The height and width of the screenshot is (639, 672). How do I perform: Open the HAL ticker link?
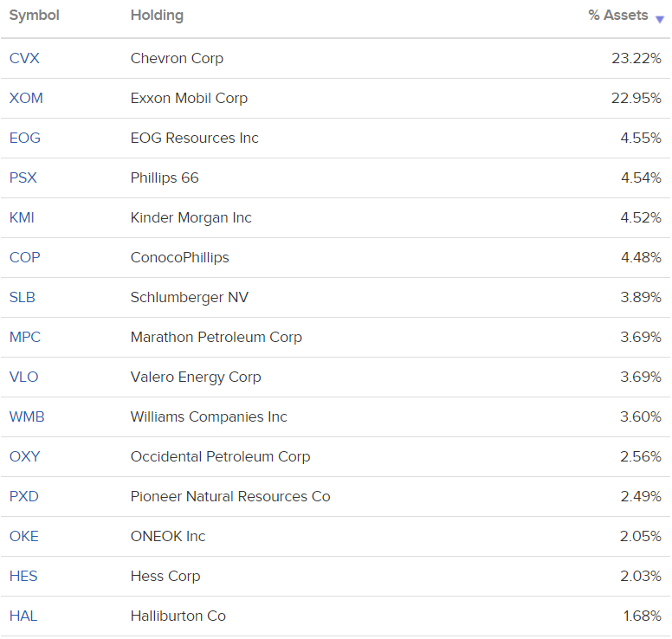point(23,616)
